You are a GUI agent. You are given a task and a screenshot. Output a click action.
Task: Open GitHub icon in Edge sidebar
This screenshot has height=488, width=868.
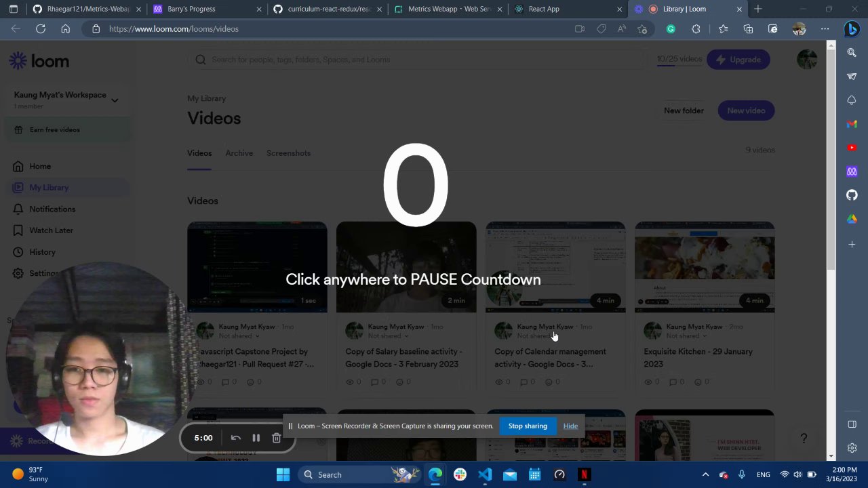(852, 195)
